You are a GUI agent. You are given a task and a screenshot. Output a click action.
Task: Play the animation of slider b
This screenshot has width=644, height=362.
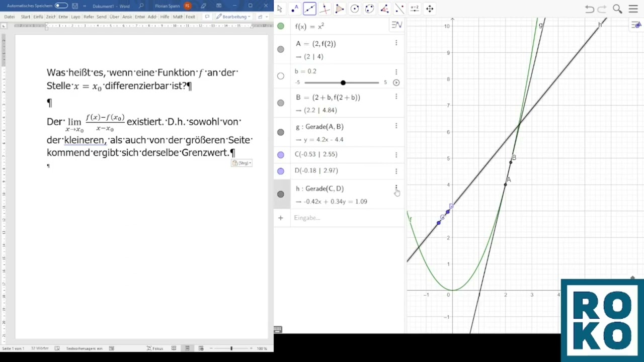[x=396, y=82]
